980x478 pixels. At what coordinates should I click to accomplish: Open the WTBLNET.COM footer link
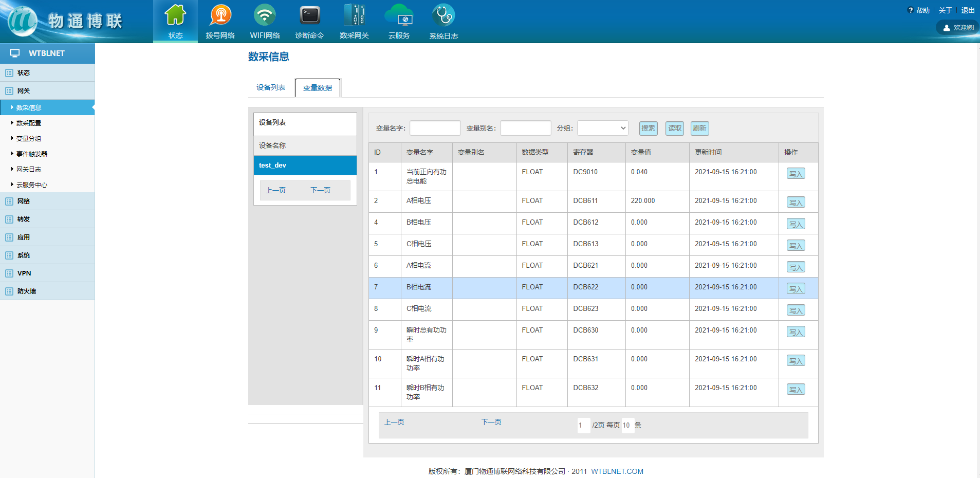coord(617,471)
